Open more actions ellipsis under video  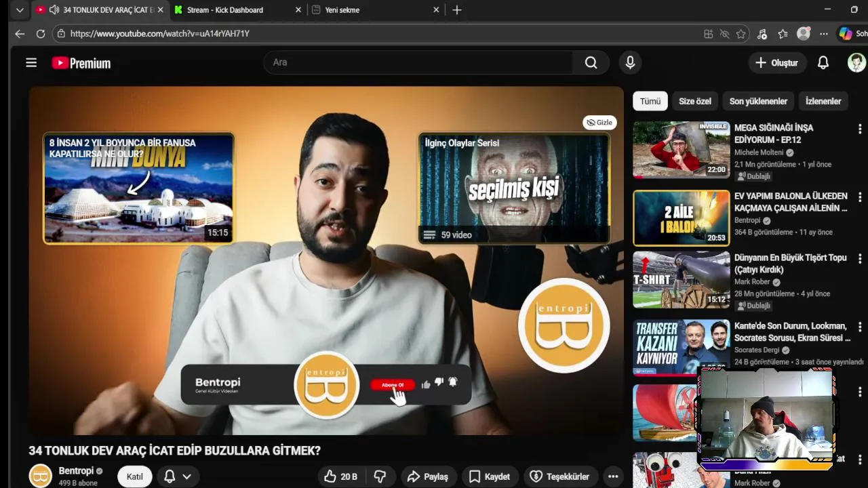point(613,476)
